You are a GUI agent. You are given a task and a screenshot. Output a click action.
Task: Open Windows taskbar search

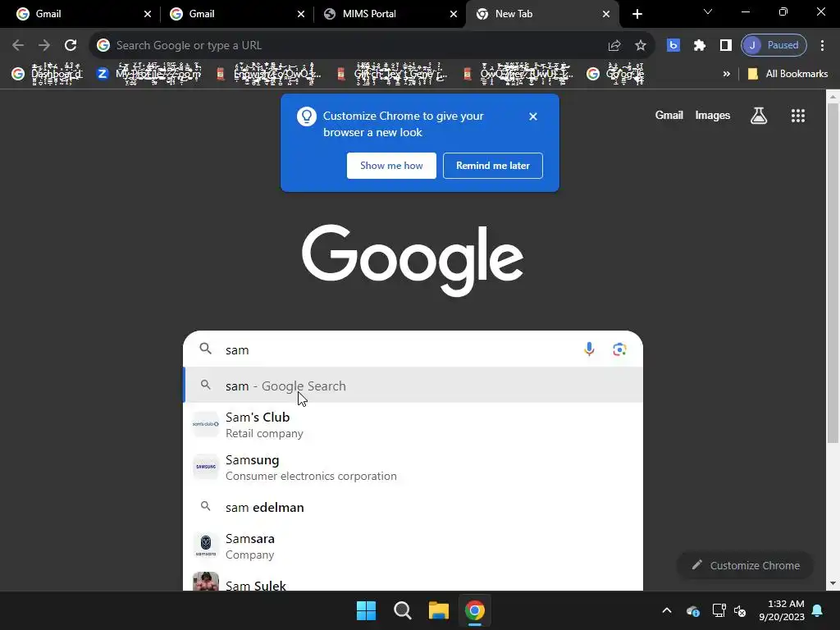pos(402,610)
